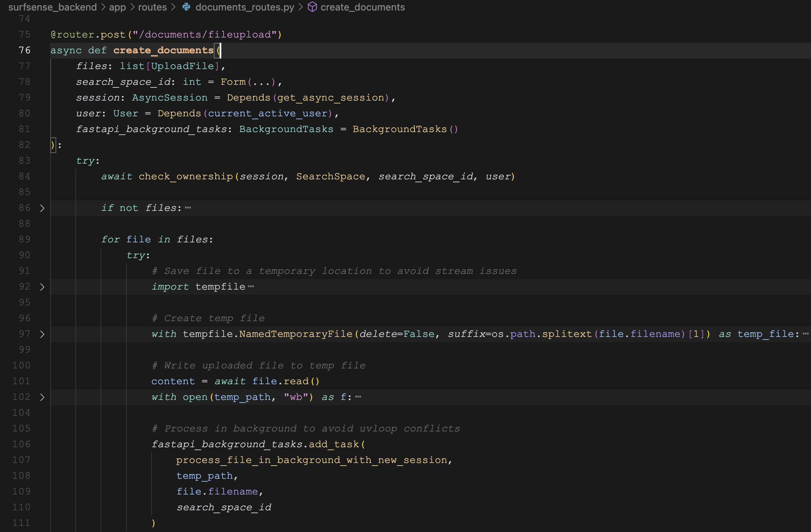Open the routes breadcrumb segment
Image resolution: width=811 pixels, height=532 pixels.
click(x=152, y=7)
